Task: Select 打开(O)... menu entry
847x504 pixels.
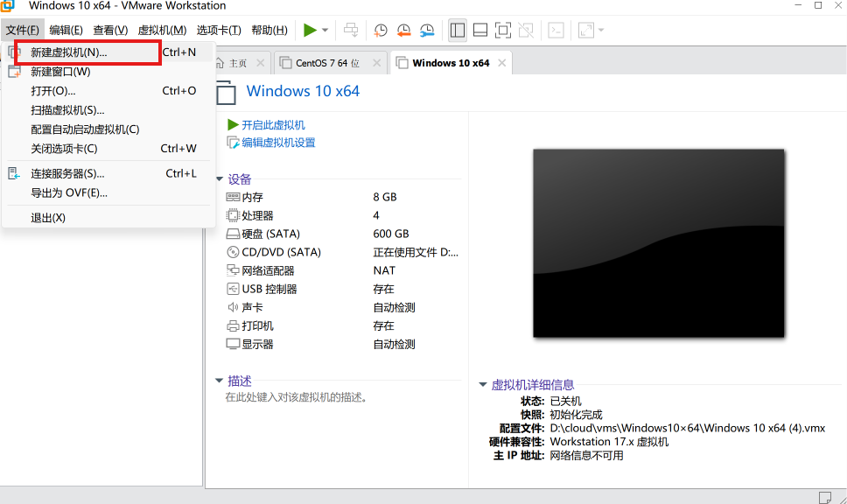Action: pos(108,91)
